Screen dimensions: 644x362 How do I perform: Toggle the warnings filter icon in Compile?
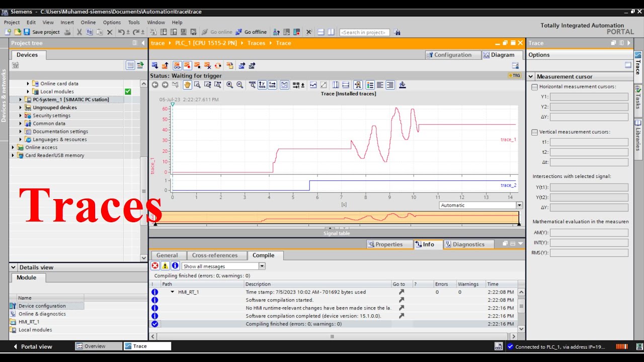point(165,266)
